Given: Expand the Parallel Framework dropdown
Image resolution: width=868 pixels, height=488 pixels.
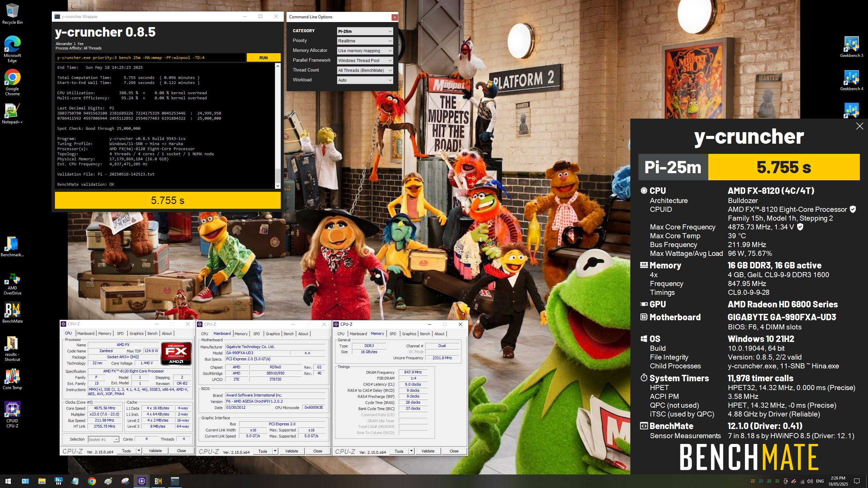Looking at the screenshot, I should (x=365, y=60).
